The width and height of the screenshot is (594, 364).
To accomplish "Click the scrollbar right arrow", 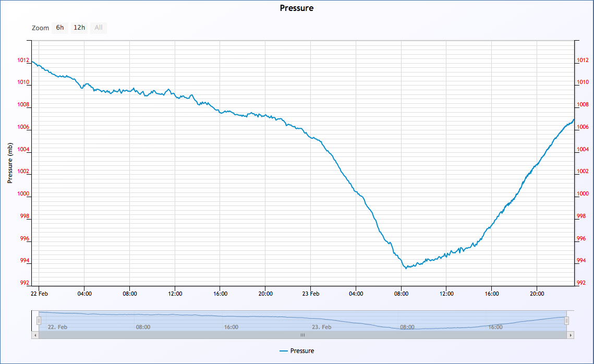I will click(571, 335).
